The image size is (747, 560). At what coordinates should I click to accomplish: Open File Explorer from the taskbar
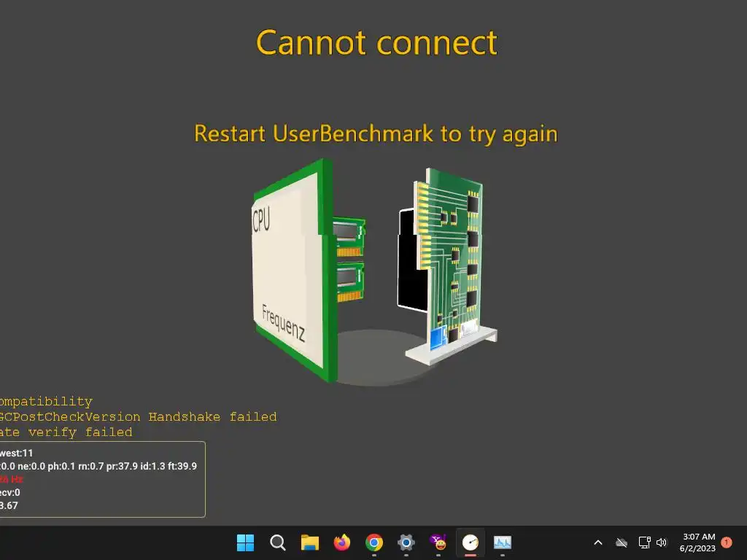coord(309,542)
